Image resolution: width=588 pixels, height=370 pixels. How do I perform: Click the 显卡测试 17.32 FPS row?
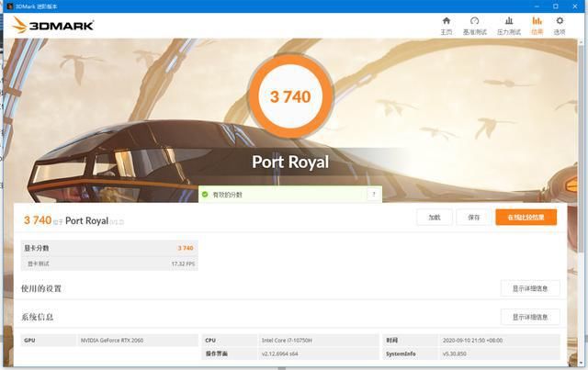coord(108,263)
